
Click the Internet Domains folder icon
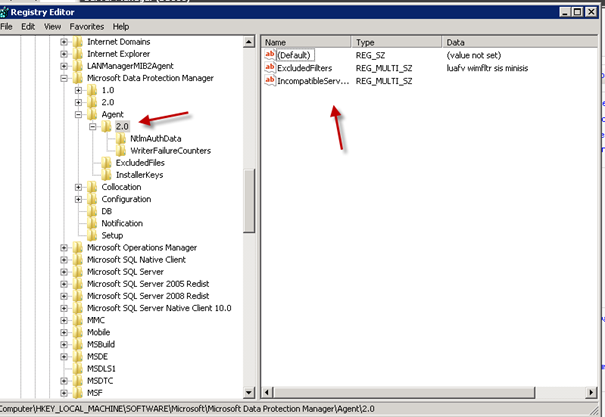point(78,42)
